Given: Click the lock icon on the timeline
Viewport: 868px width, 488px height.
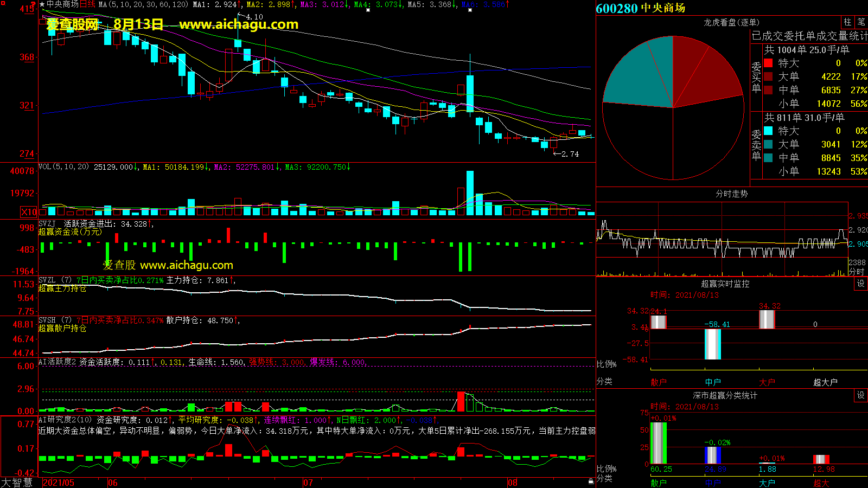Looking at the screenshot, I should pos(591,481).
